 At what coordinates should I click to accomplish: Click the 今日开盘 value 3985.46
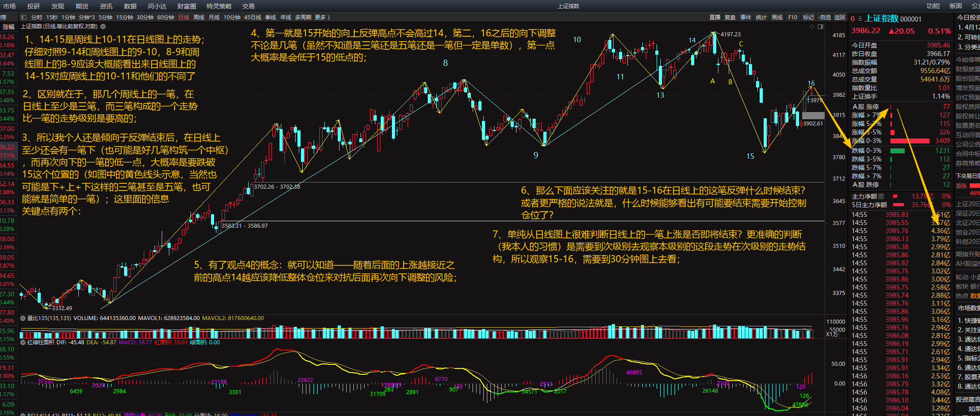(938, 45)
